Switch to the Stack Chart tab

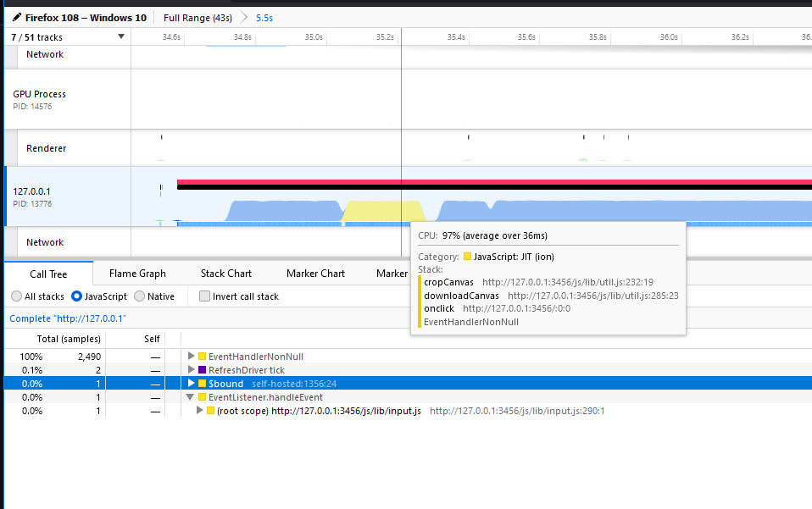(225, 273)
